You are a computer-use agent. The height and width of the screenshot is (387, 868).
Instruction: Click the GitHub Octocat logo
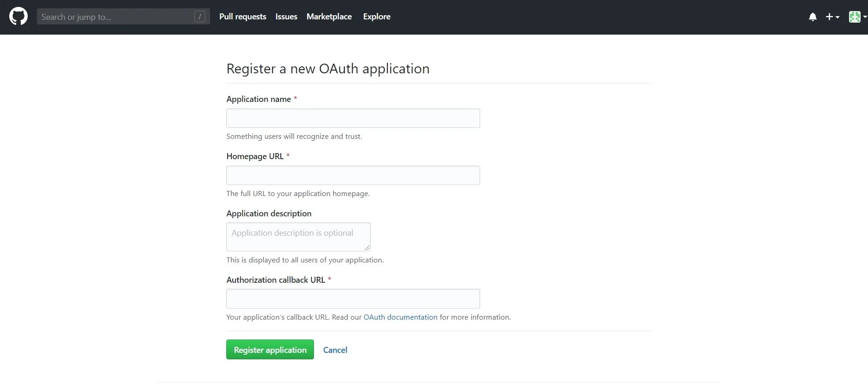pos(18,17)
